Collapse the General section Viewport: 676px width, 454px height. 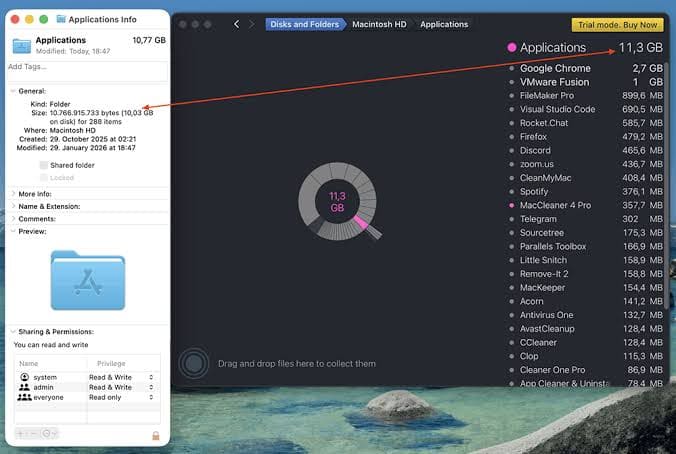pyautogui.click(x=13, y=91)
